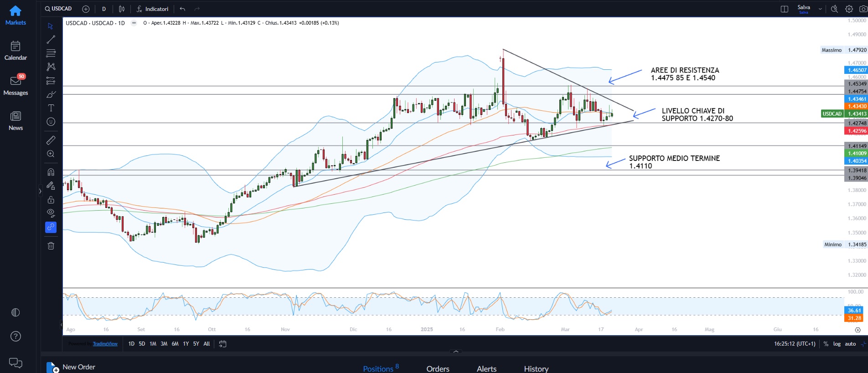The image size is (868, 373).
Task: Toggle lock all drawing tools
Action: (51, 200)
